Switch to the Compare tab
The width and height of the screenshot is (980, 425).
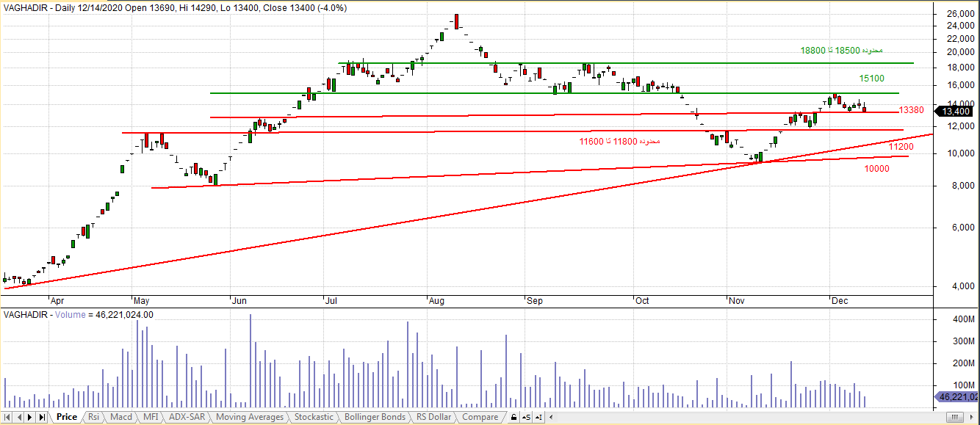[480, 417]
